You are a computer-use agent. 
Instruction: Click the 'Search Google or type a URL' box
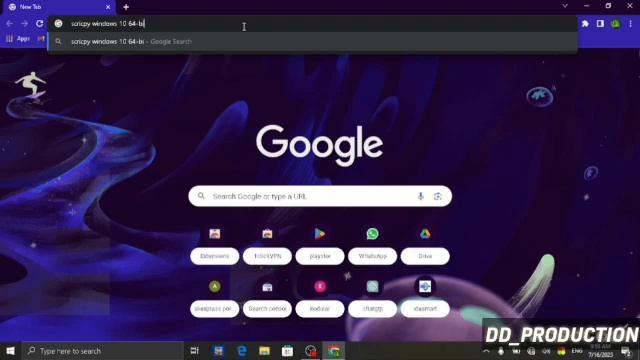[x=320, y=196]
